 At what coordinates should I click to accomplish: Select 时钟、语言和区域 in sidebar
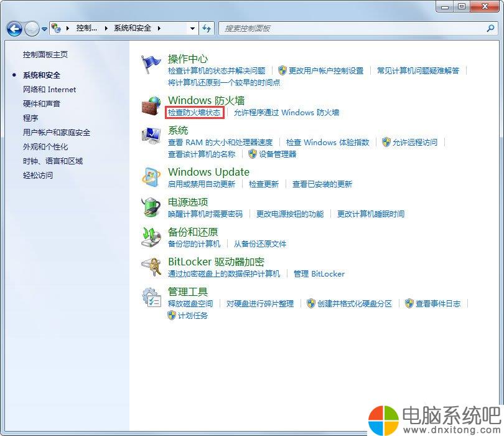click(53, 161)
